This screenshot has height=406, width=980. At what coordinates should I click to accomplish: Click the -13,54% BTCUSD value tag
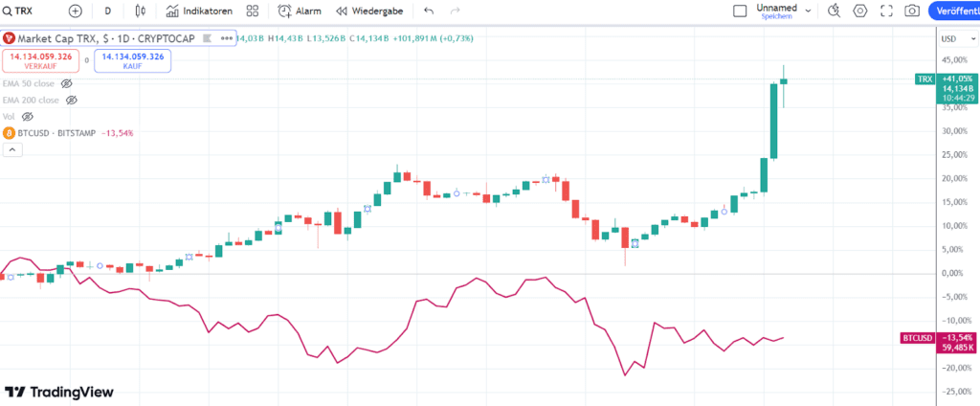pos(957,338)
